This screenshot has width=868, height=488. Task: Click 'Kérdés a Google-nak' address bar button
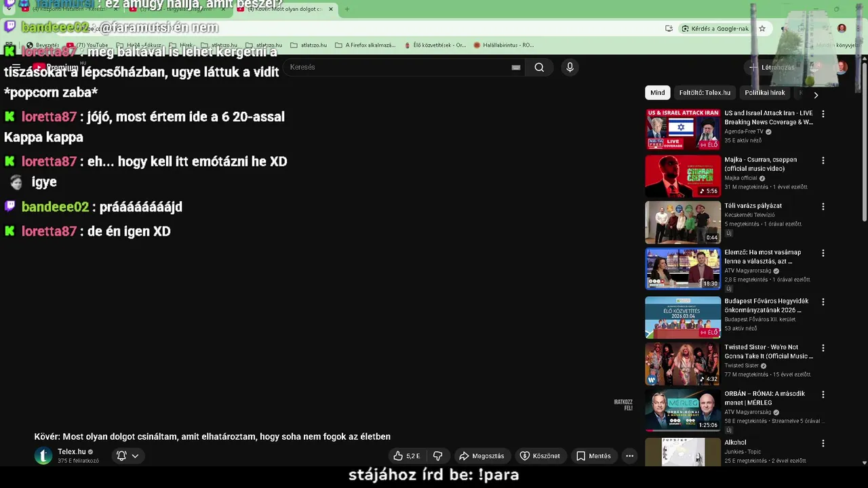(x=715, y=28)
